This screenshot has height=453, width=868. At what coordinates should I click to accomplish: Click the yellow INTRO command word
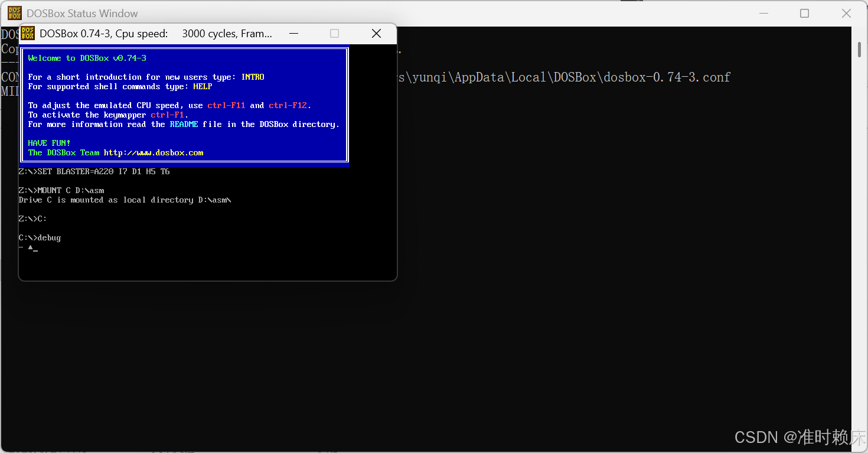(x=253, y=77)
